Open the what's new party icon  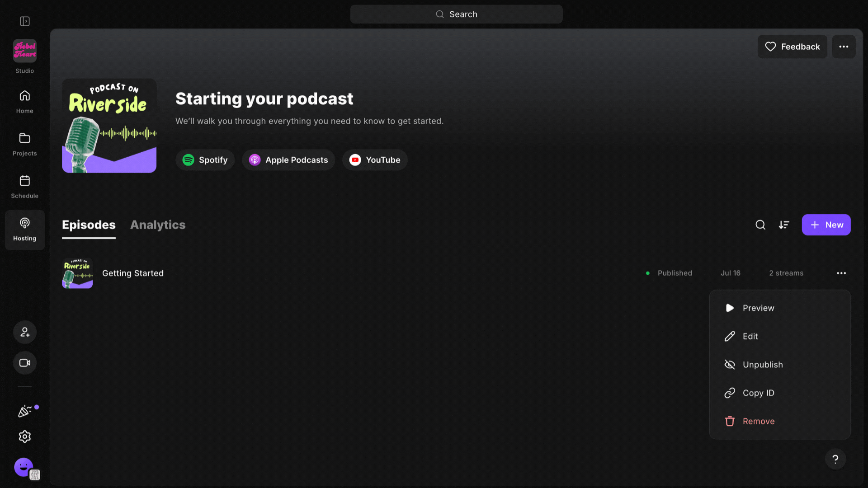click(x=25, y=411)
